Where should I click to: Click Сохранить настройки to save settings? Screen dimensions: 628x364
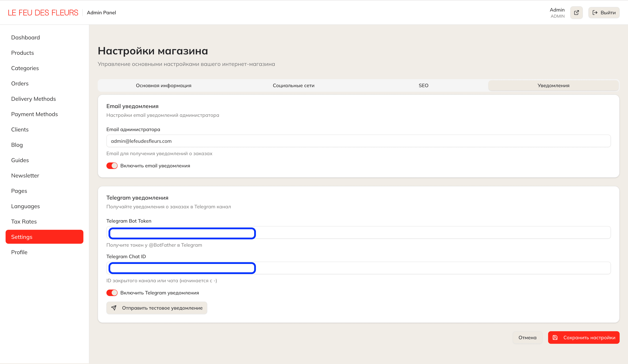pyautogui.click(x=584, y=337)
